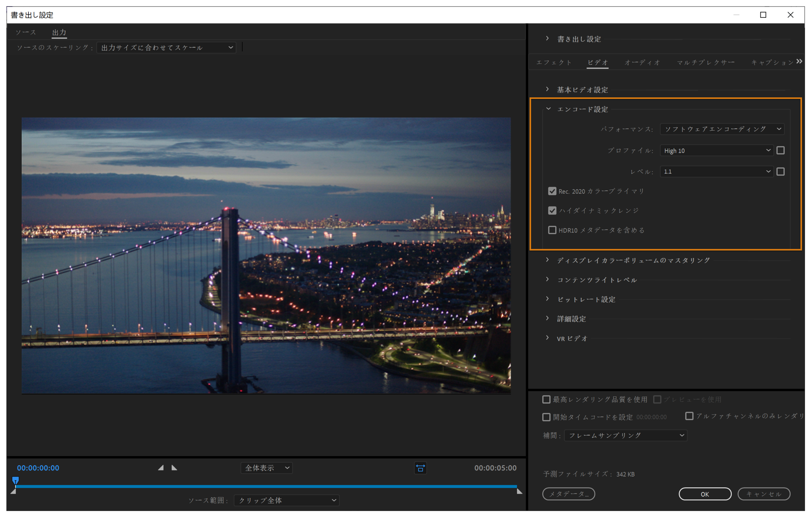Screen dimensions: 812x518
Task: Click the Set In Point triangle icon
Action: (x=161, y=468)
